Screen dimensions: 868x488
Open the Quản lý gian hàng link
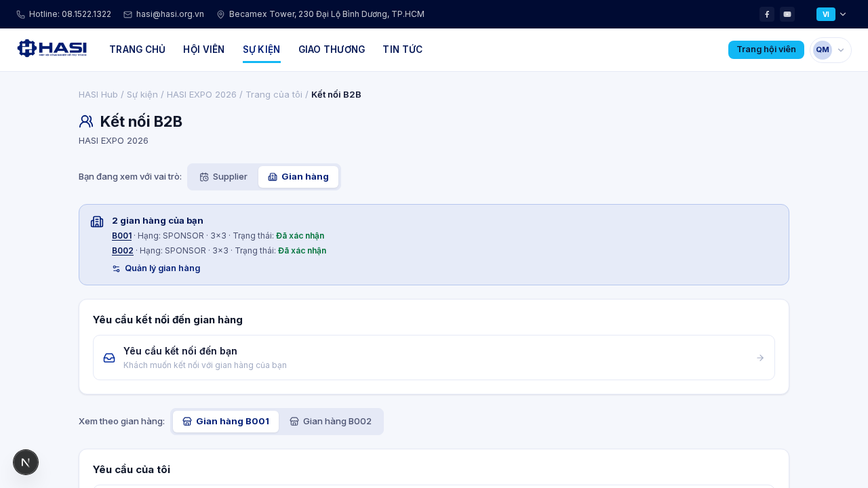click(156, 268)
